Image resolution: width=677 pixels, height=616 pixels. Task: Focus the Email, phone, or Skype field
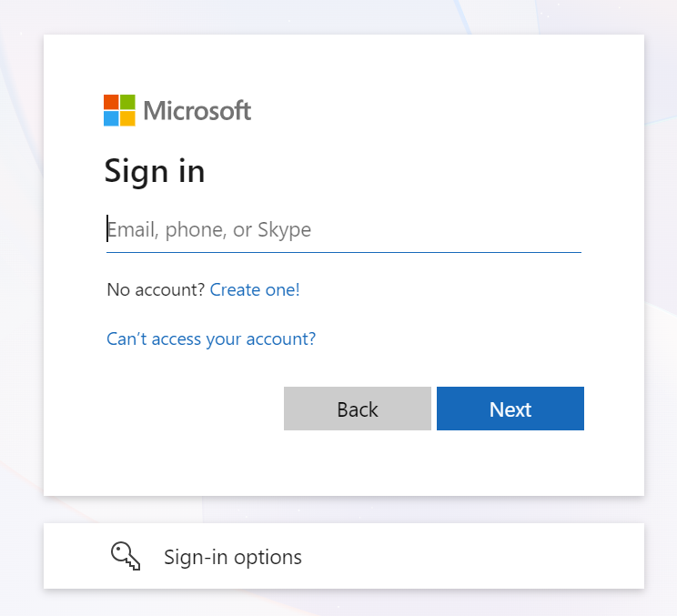(x=344, y=229)
